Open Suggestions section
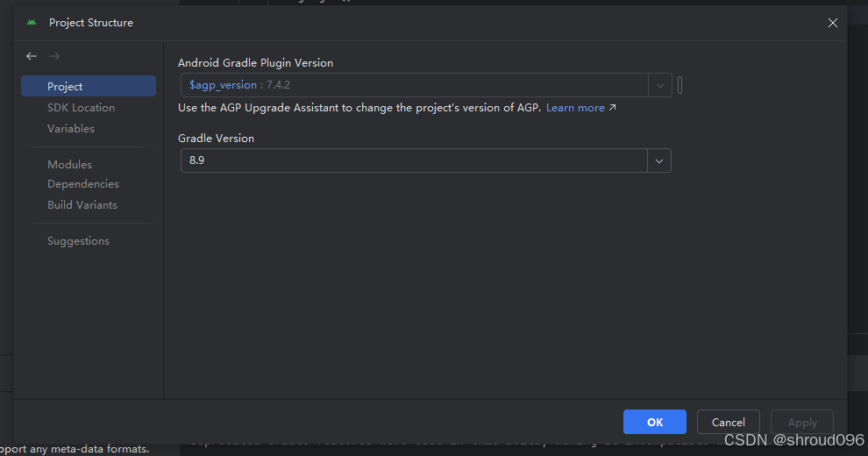This screenshot has height=456, width=868. pos(79,241)
